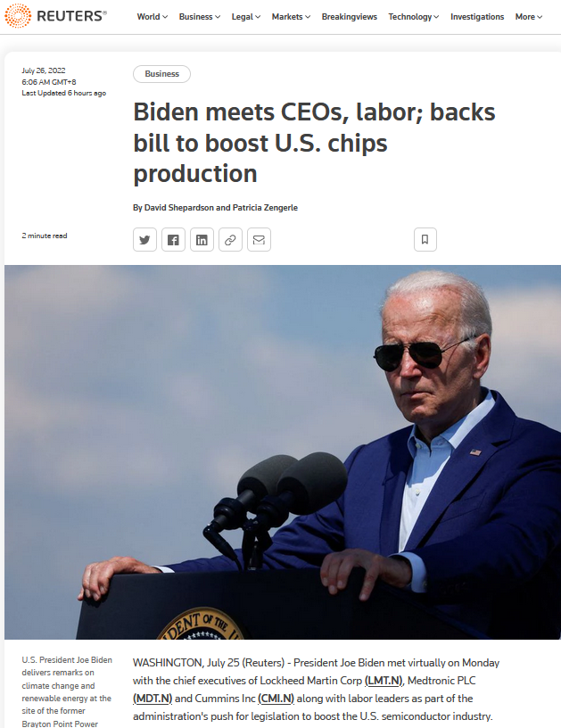Share article via Facebook icon
Viewport: 561px width, 728px height.
[x=174, y=240]
